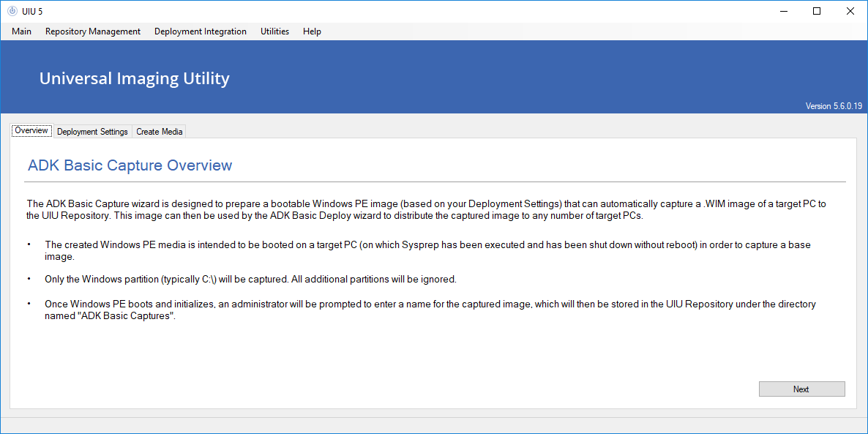Click the Next button

pos(801,389)
